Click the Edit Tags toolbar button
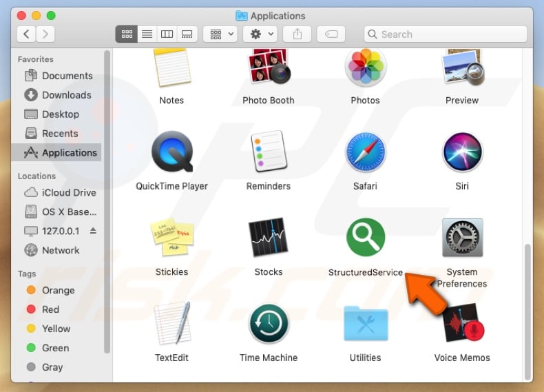Image resolution: width=544 pixels, height=392 pixels. click(331, 34)
